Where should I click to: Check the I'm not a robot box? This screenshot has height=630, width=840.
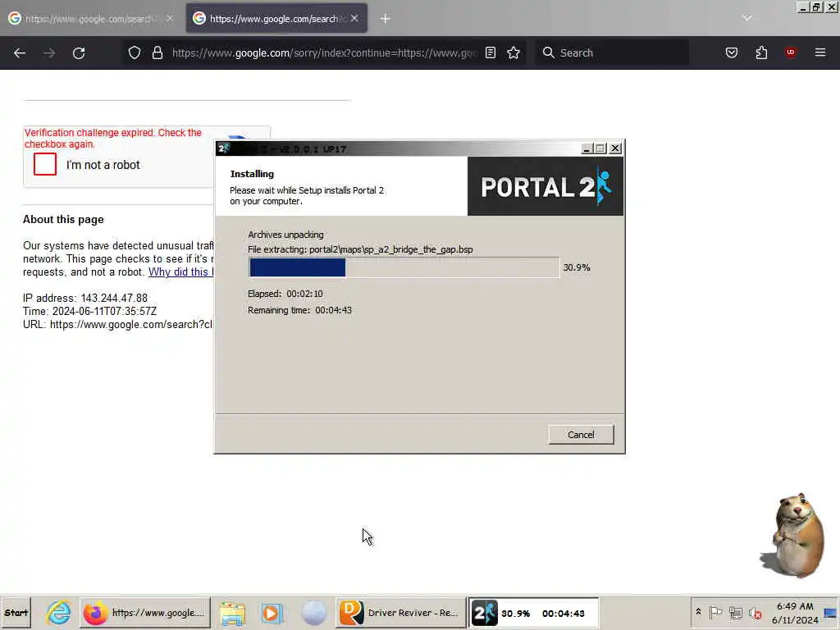pos(45,164)
